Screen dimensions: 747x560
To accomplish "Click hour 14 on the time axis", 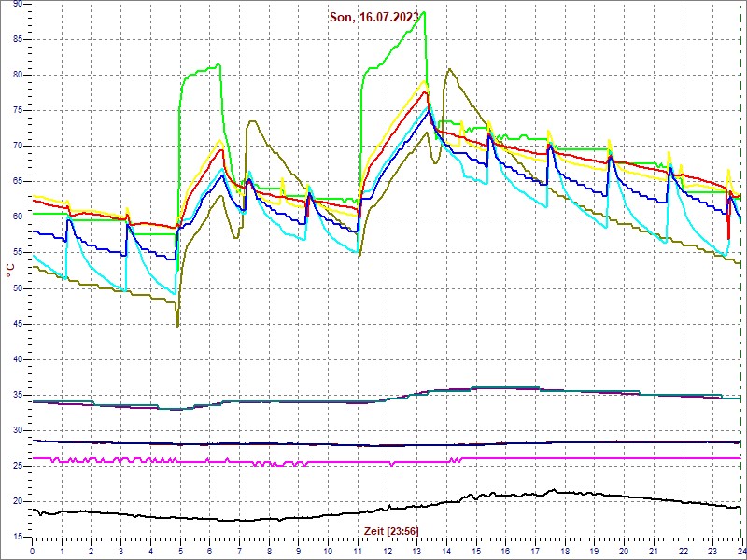I will tap(446, 550).
